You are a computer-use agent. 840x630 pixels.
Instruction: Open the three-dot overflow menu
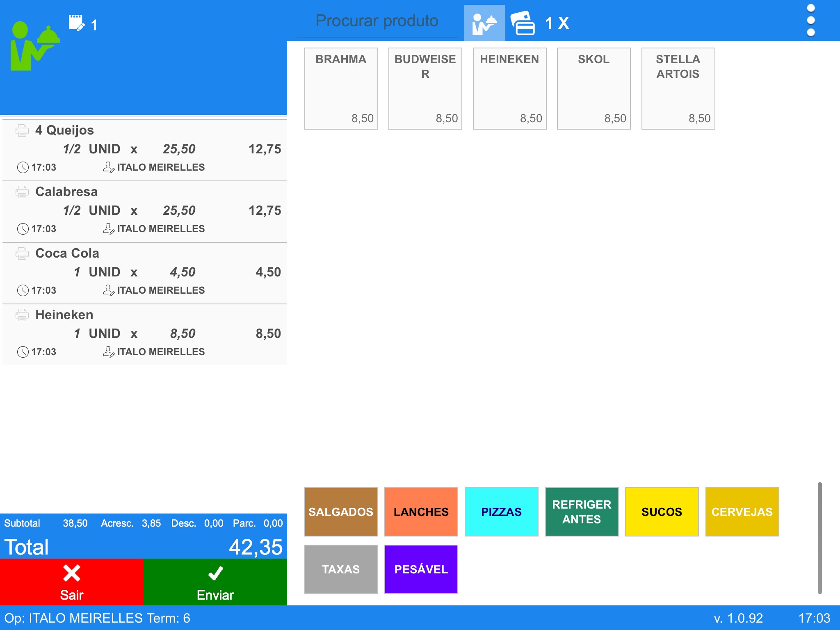(x=810, y=21)
